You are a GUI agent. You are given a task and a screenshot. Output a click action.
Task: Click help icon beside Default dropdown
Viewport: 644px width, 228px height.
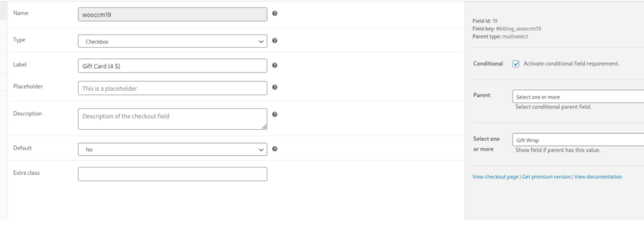click(275, 149)
